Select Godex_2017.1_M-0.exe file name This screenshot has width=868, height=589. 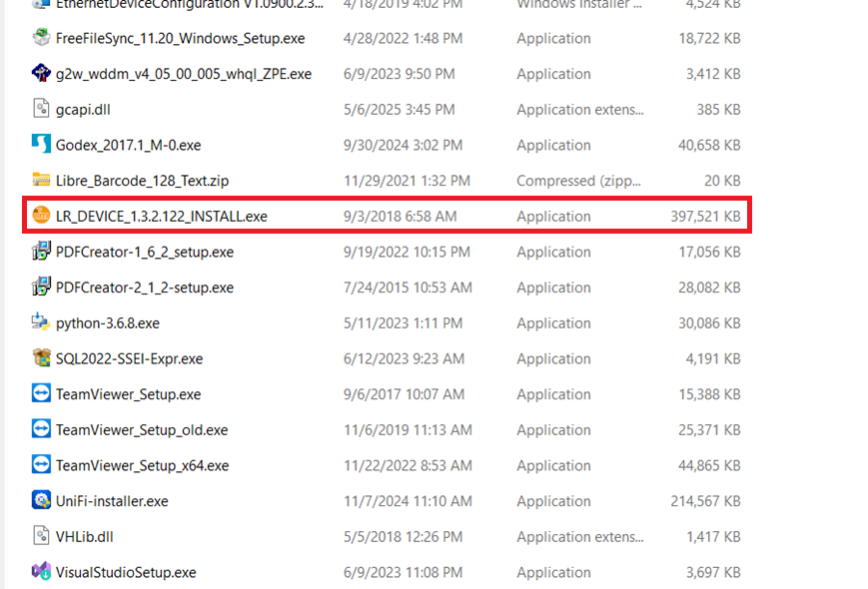click(128, 145)
